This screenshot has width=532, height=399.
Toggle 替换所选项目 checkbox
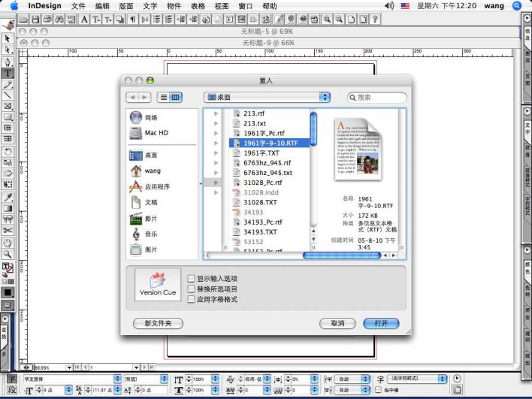click(192, 289)
